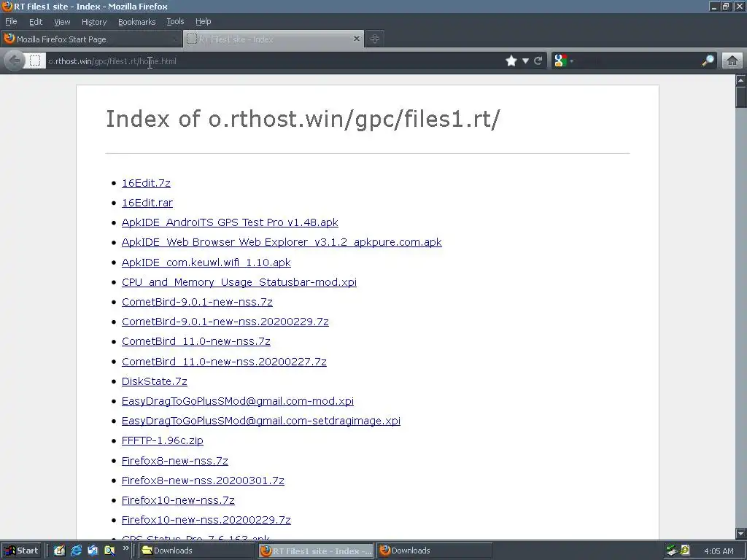The image size is (747, 560).
Task: Open the URL history dropdown arrow
Action: coord(525,61)
